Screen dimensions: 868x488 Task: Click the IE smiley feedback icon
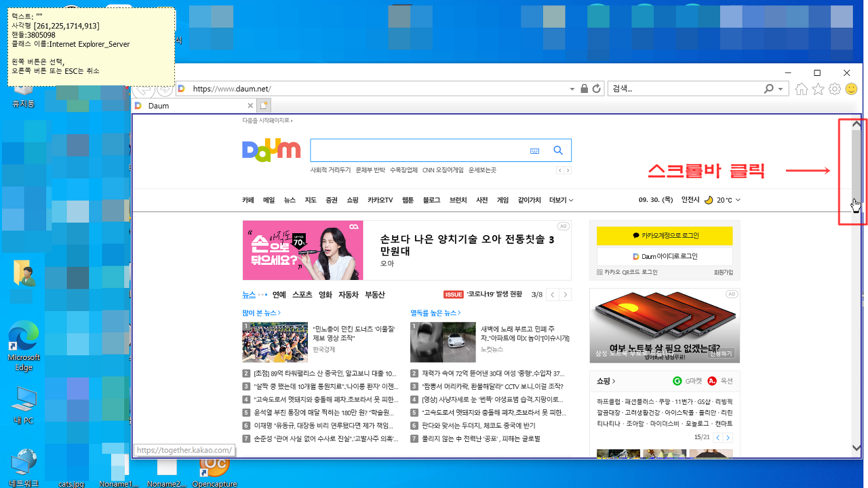pyautogui.click(x=851, y=89)
